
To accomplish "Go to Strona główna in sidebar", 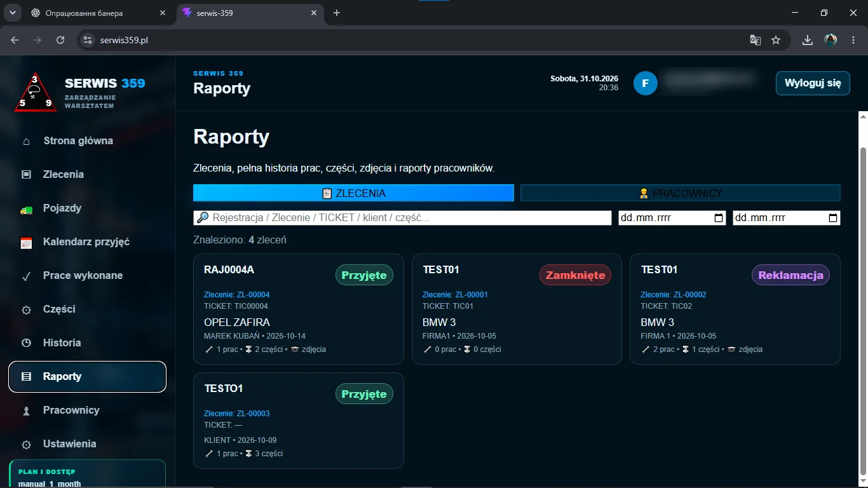I will 87,141.
